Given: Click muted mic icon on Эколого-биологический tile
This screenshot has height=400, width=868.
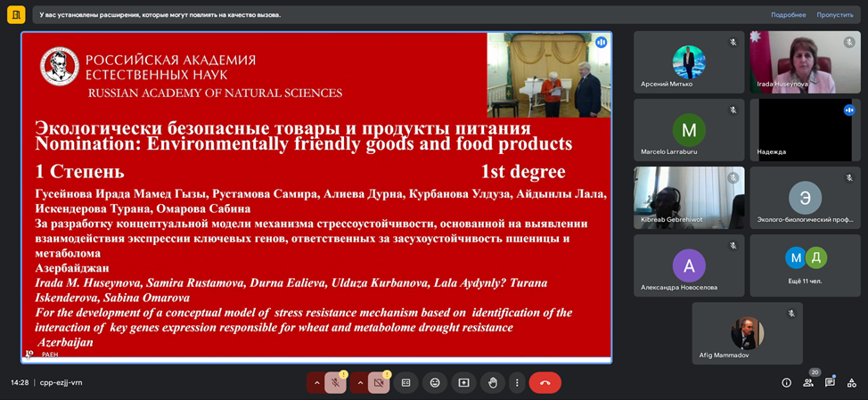Looking at the screenshot, I should click(849, 178).
